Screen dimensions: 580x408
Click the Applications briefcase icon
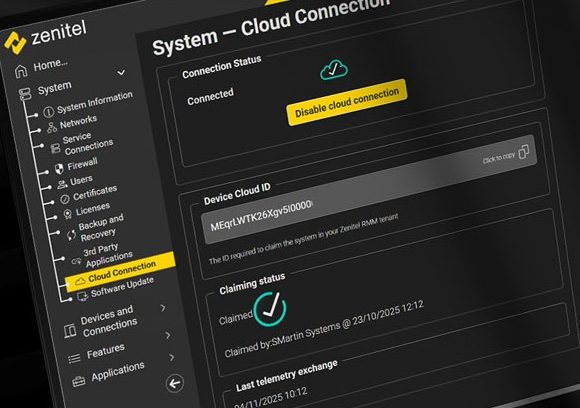pos(78,381)
